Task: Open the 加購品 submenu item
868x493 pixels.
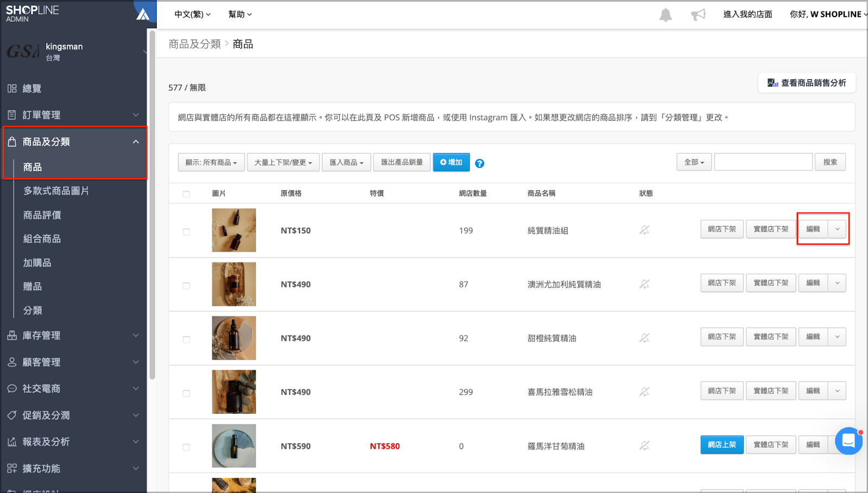Action: tap(37, 262)
